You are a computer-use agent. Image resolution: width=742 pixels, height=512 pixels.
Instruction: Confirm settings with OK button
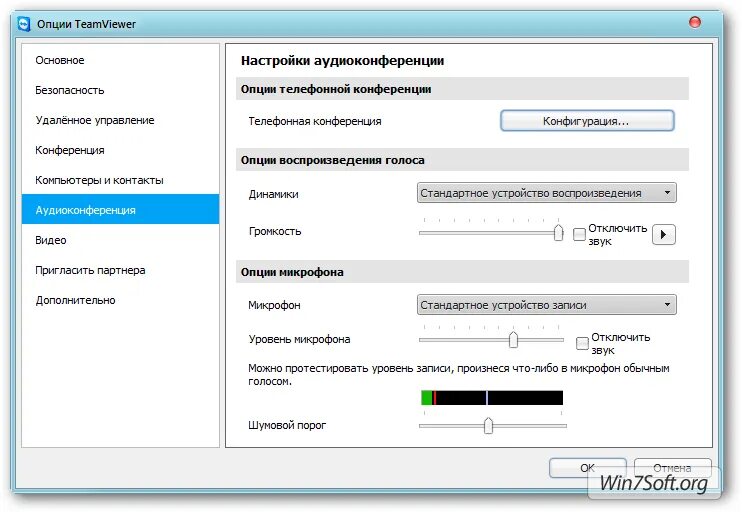(x=588, y=468)
